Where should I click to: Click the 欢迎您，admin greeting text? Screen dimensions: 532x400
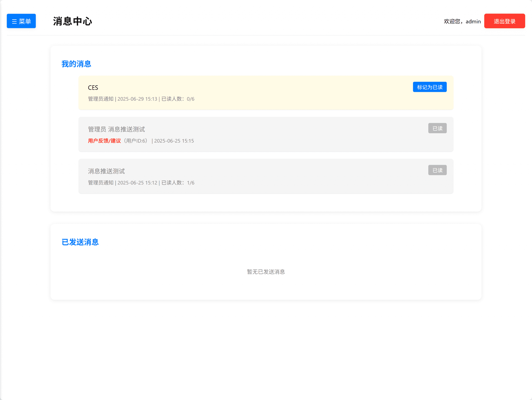click(x=462, y=21)
